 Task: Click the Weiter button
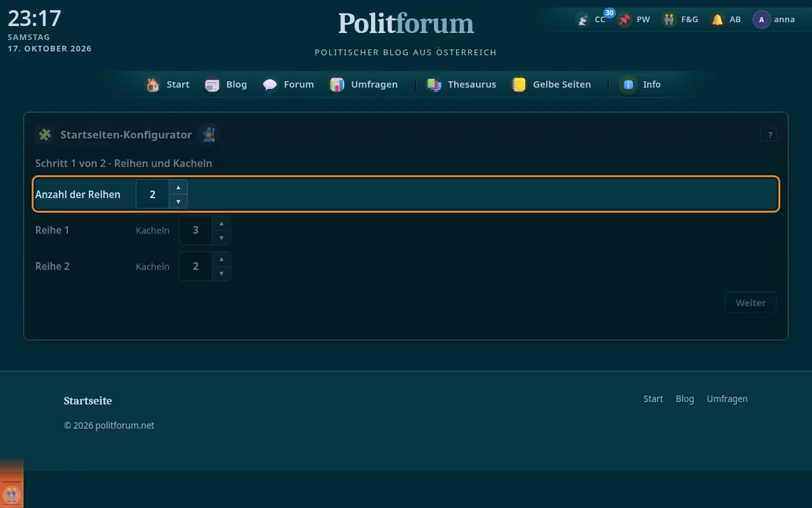tap(750, 303)
